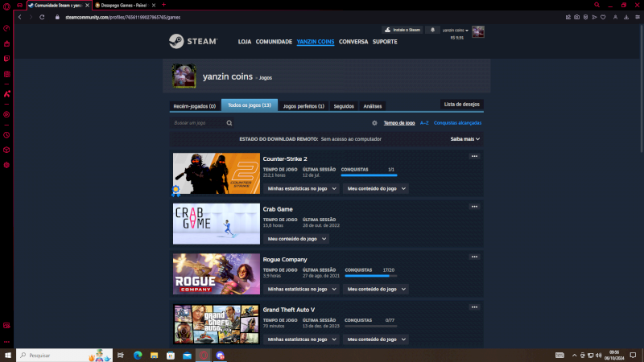The width and height of the screenshot is (644, 362).
Task: Click the Windows Start button
Action: pyautogui.click(x=8, y=356)
